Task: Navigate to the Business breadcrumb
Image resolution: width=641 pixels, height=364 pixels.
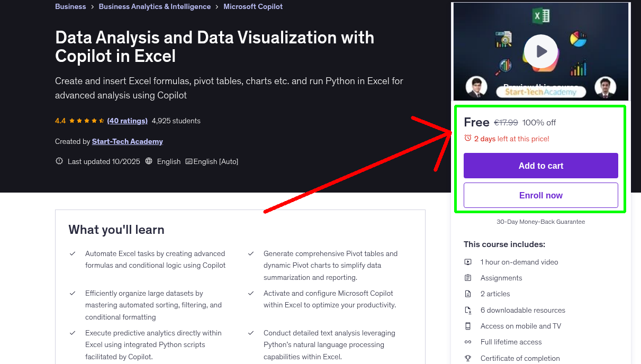Action: (70, 6)
